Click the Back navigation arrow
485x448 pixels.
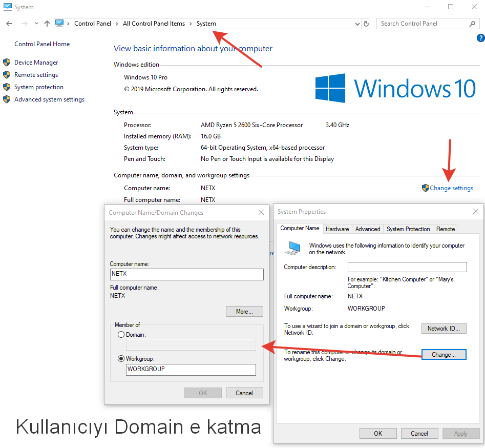point(9,24)
